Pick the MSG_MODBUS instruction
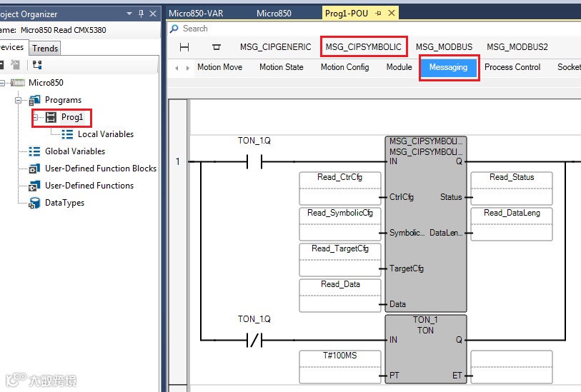The height and width of the screenshot is (392, 581). 444,47
